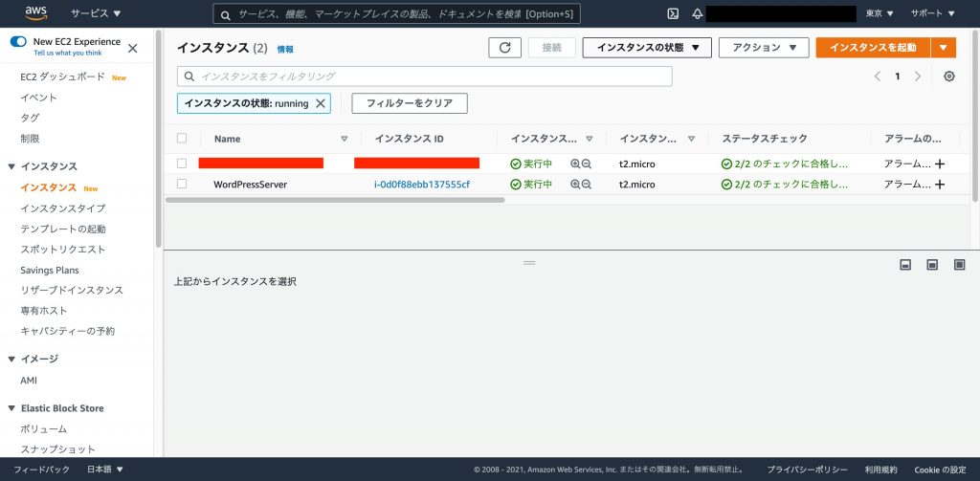
Task: Launch the CloudShell terminal icon
Action: (673, 13)
